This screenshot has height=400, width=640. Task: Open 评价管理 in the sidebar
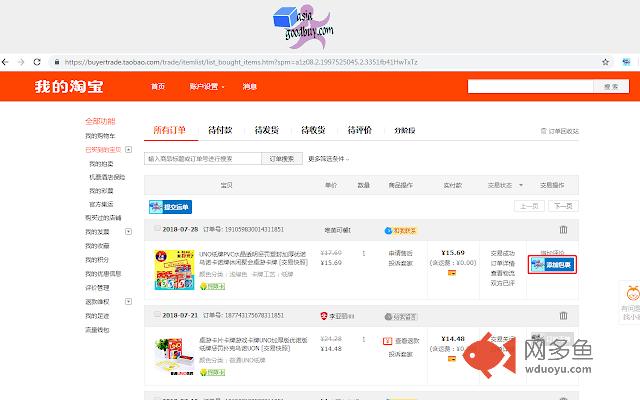(97, 288)
